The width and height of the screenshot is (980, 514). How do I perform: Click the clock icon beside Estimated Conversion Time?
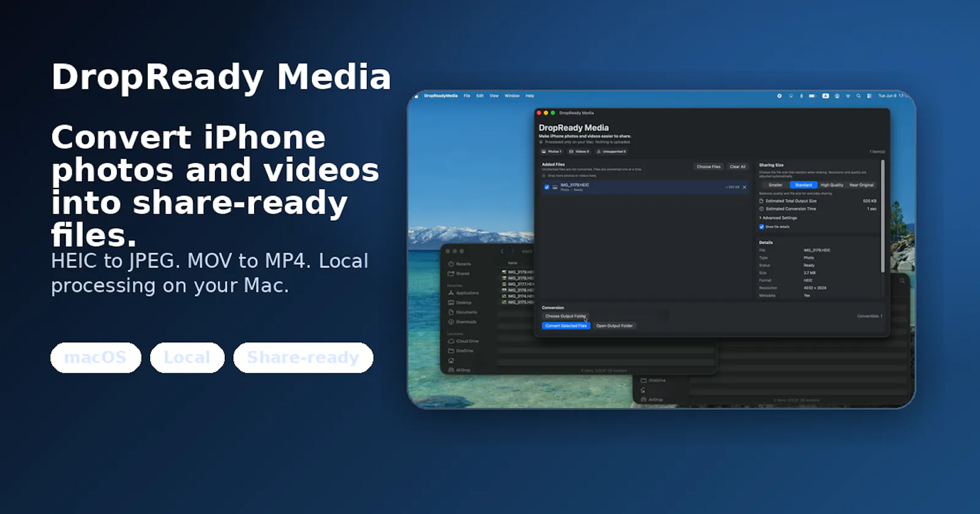tap(761, 209)
